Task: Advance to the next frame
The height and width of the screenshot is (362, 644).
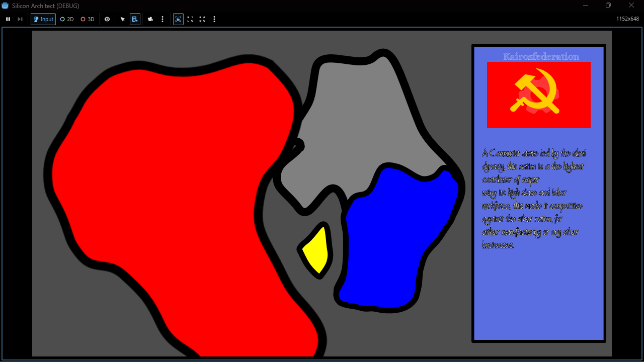Action: coord(20,19)
